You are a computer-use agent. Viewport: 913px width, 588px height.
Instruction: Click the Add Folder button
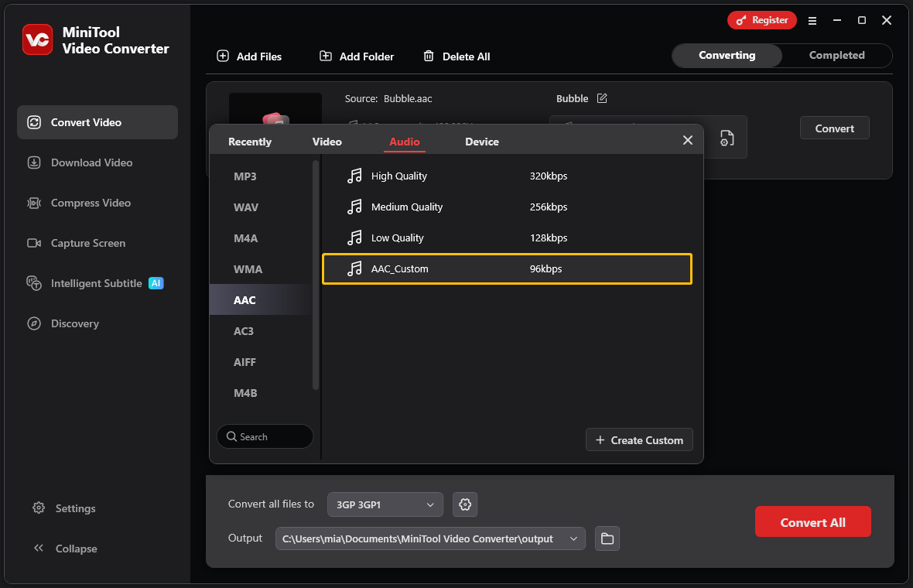[x=357, y=56]
